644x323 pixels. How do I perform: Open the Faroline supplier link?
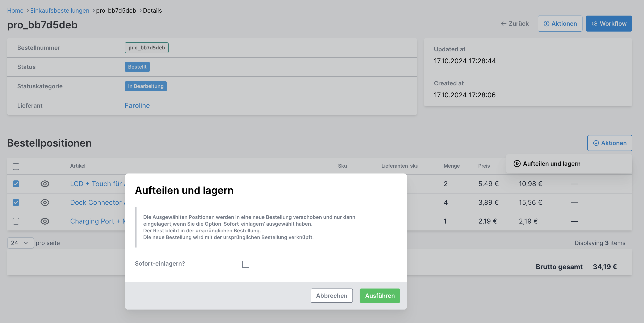coord(137,105)
